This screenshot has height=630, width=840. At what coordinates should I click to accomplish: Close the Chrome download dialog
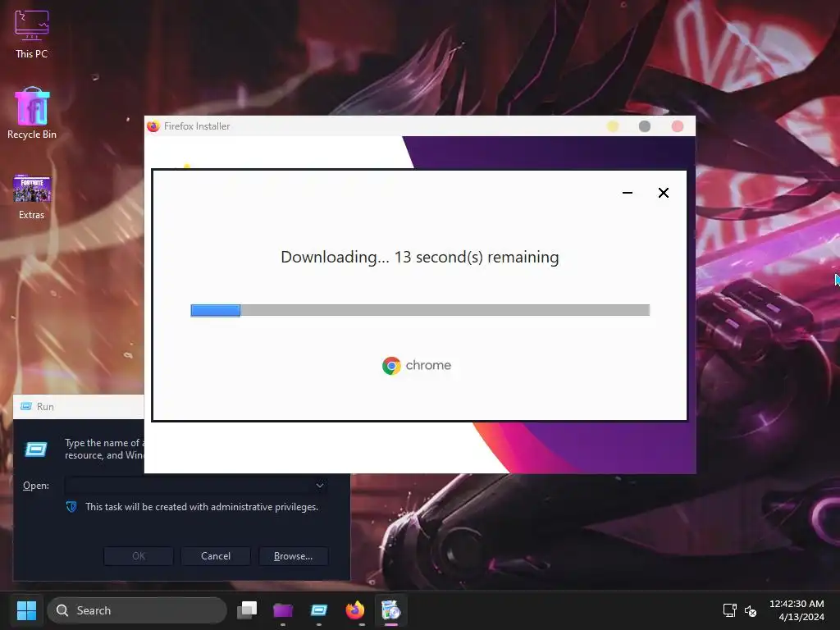663,193
